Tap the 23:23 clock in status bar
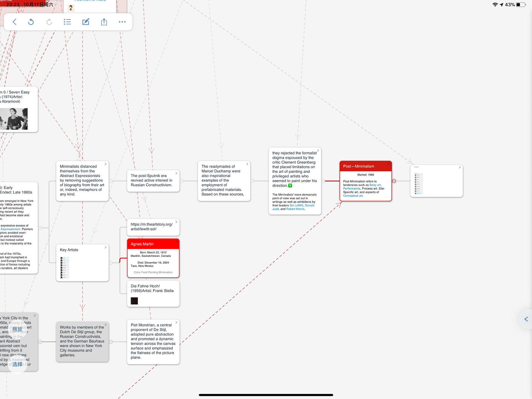Viewport: 532px width, 399px height. coord(13,5)
